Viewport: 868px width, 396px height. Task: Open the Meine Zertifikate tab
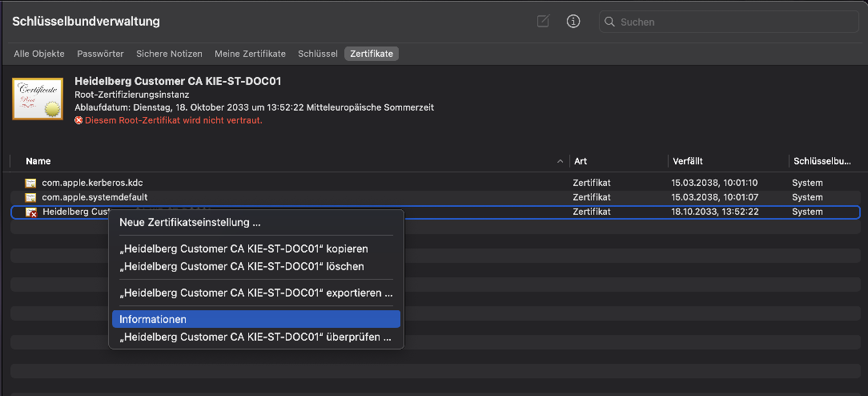(x=250, y=54)
